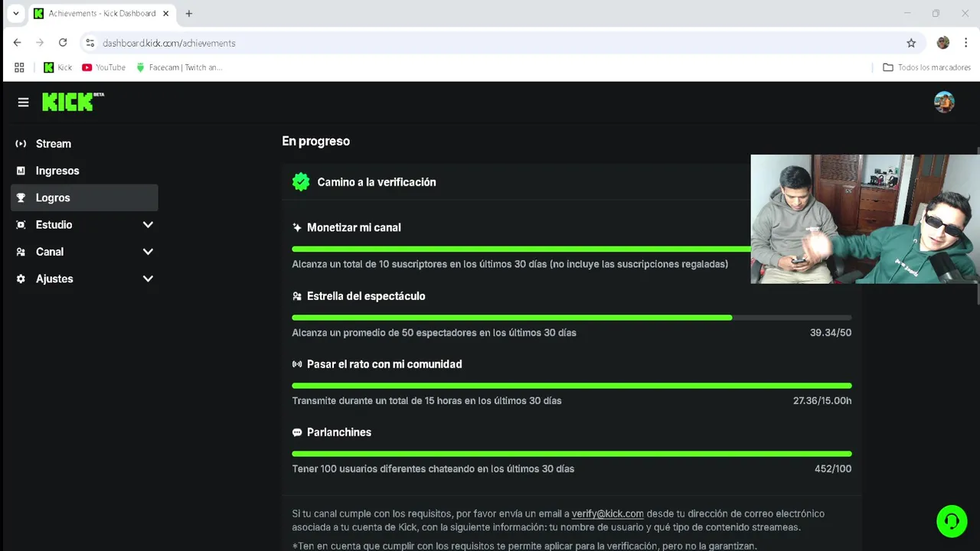Click the chat bubble icon beside Parlanchines
The height and width of the screenshot is (551, 980).
point(297,432)
